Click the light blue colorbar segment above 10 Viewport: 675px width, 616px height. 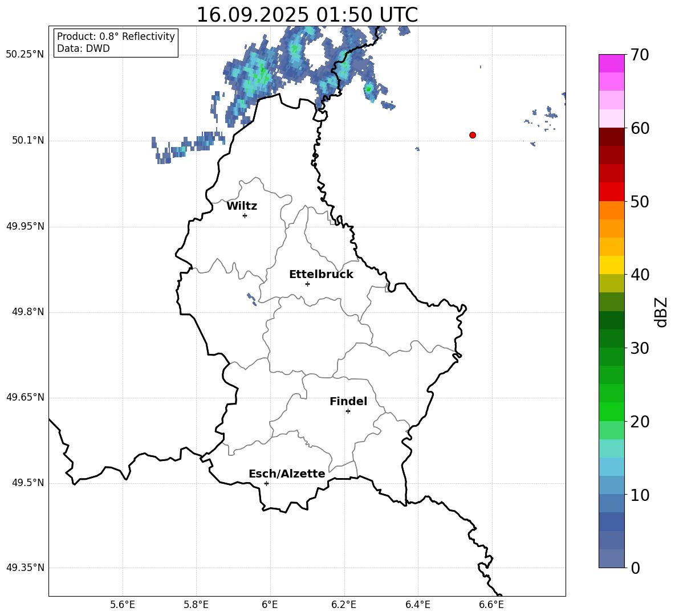point(612,467)
